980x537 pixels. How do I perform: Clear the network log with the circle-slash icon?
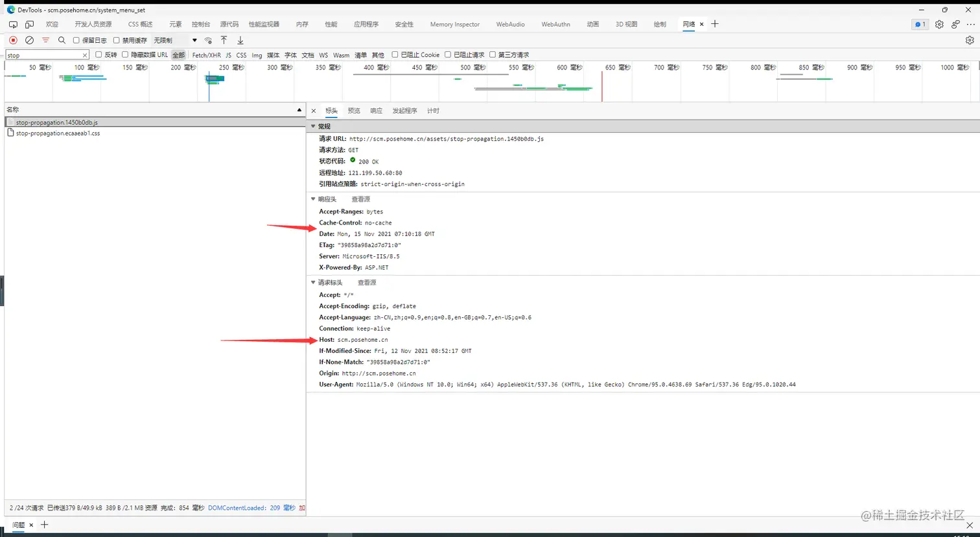29,40
